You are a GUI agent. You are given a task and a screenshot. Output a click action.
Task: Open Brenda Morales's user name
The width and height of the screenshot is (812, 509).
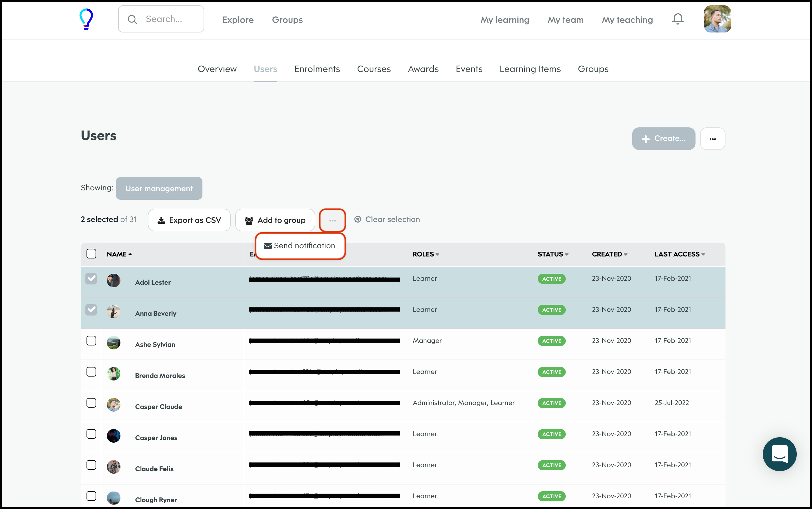(160, 375)
